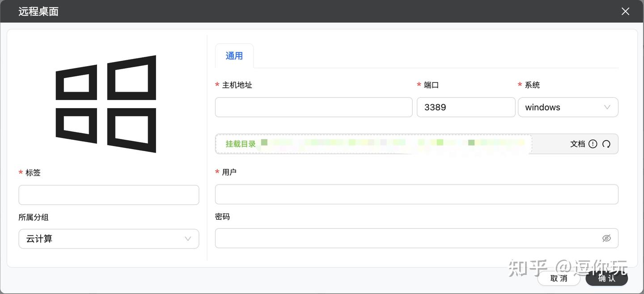Click the chevron arrow in the 所属分组 selector
This screenshot has width=644, height=294.
coord(188,239)
